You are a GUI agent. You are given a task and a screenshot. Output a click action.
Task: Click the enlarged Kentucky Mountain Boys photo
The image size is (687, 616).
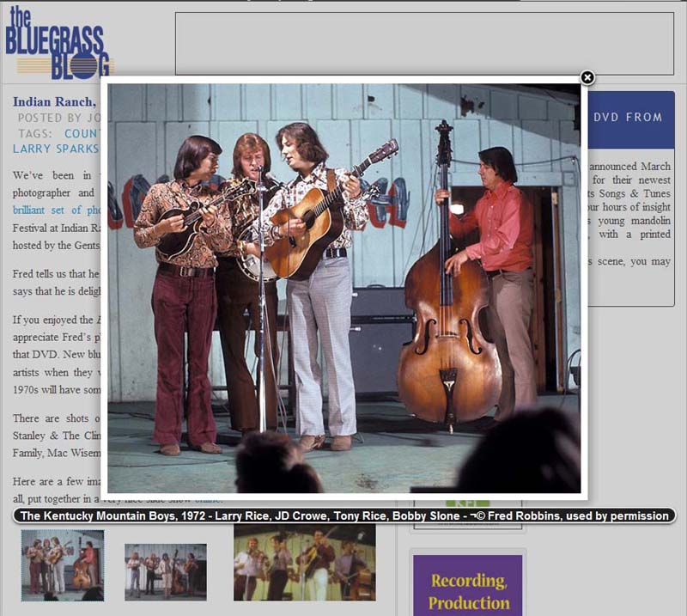tap(343, 288)
